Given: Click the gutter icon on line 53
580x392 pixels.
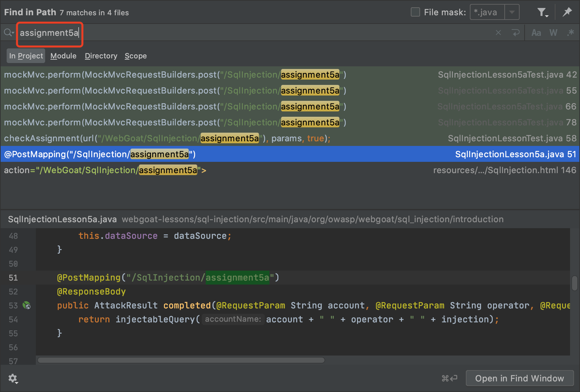Looking at the screenshot, I should point(27,305).
